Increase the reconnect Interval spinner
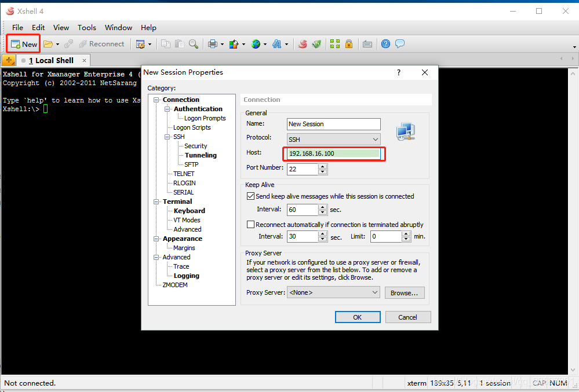Image resolution: width=579 pixels, height=392 pixels. 323,234
